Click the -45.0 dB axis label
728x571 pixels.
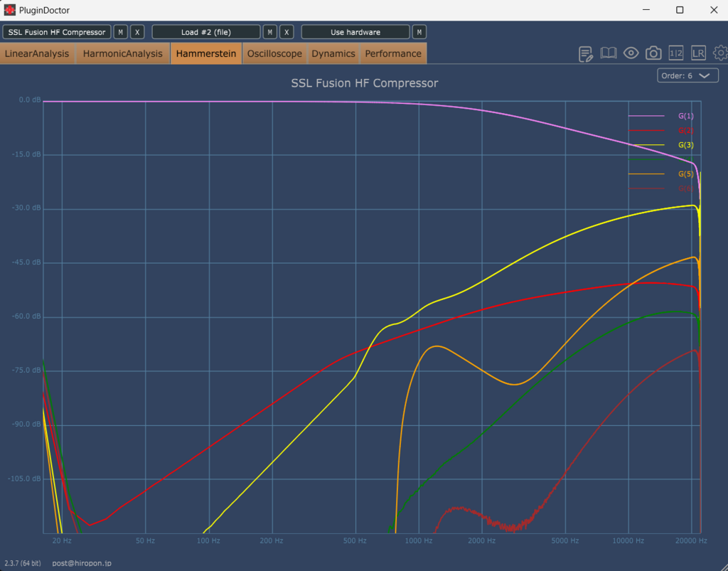[26, 262]
